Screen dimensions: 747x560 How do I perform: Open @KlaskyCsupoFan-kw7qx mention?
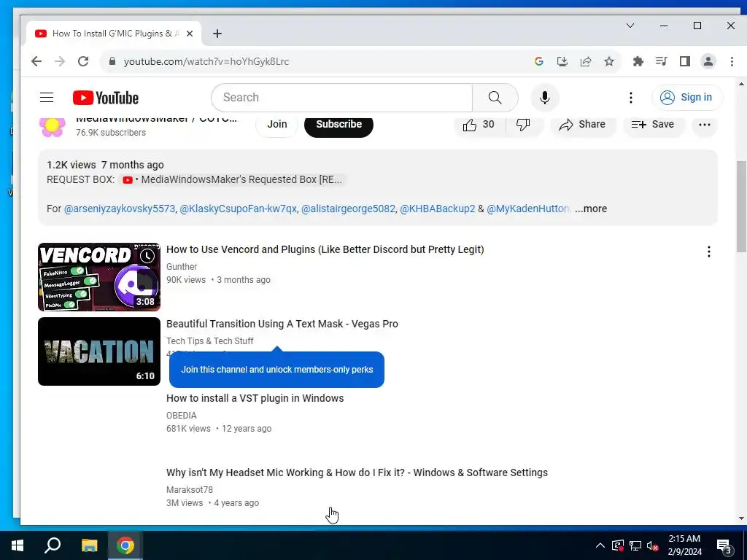pos(239,209)
